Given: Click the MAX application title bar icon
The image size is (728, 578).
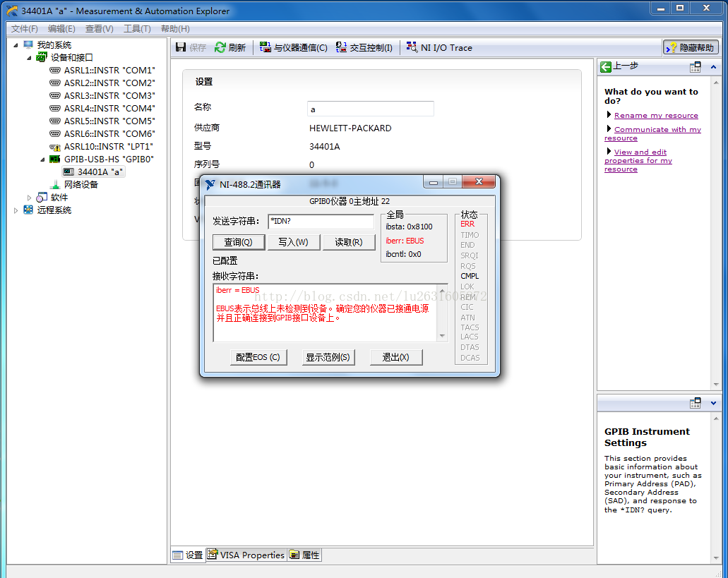Looking at the screenshot, I should 12,11.
